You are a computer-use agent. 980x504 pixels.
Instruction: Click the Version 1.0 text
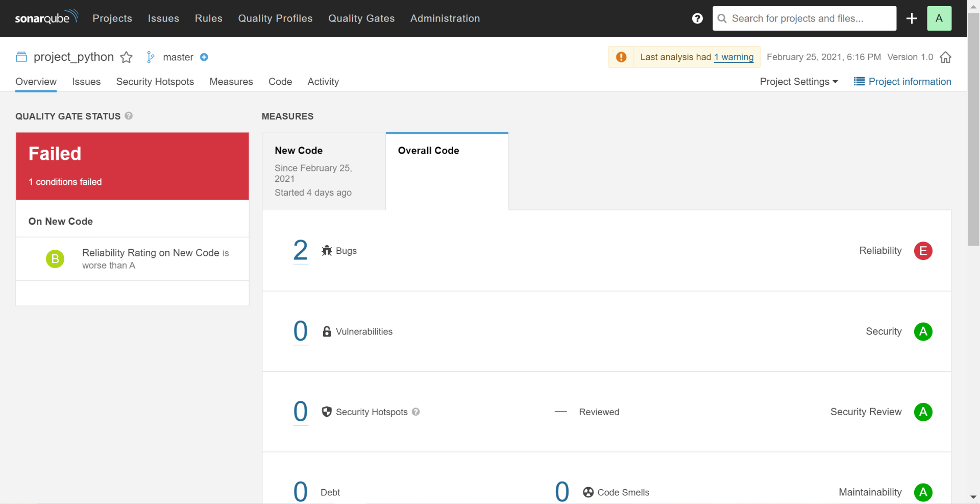910,57
